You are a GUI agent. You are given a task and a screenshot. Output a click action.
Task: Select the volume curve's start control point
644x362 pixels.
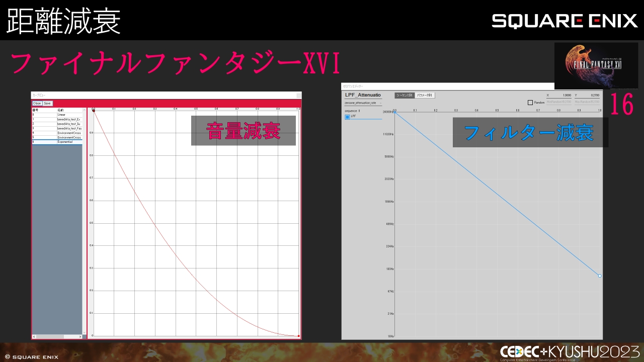(94, 110)
